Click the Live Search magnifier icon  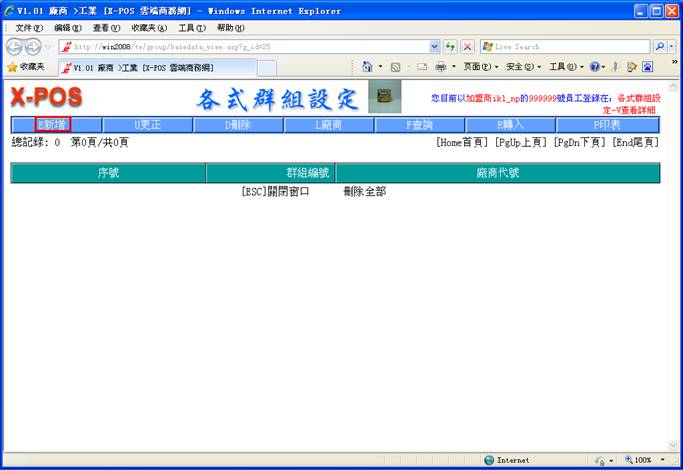[x=660, y=47]
